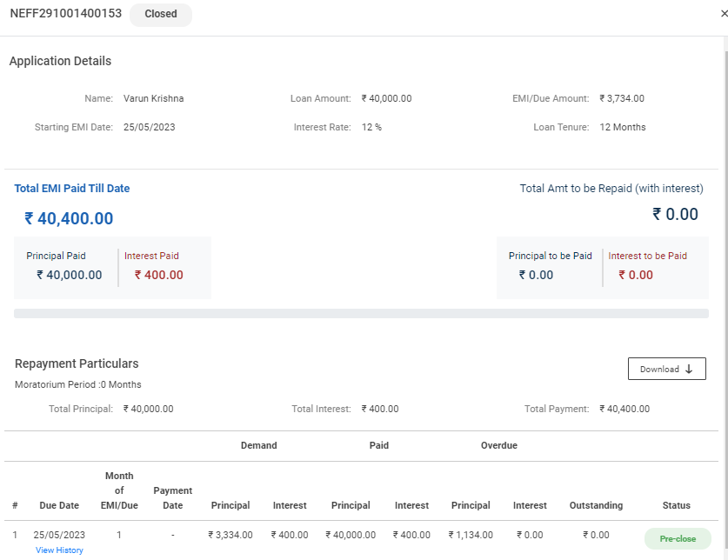Click the down-arrow icon beside Download
The height and width of the screenshot is (560, 728).
point(690,370)
